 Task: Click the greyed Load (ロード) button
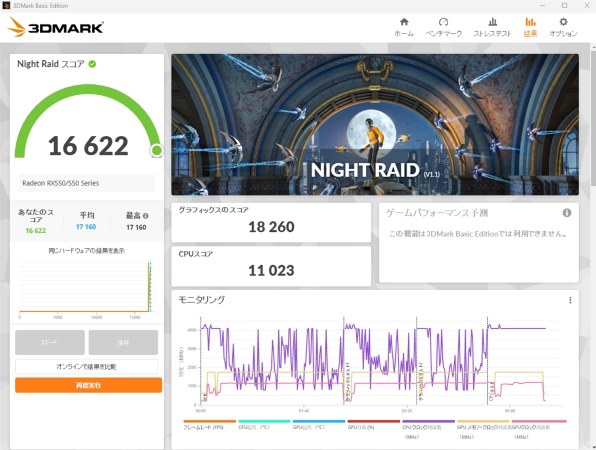[x=50, y=342]
